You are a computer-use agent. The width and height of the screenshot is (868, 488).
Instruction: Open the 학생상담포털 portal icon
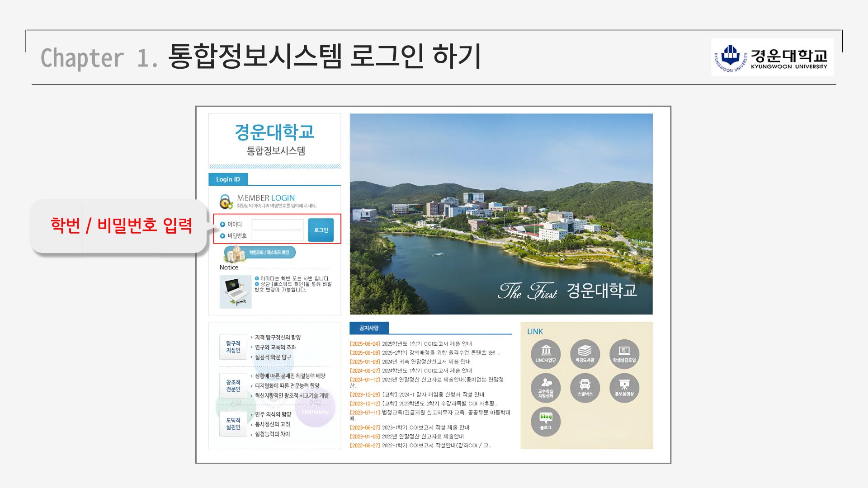coord(624,354)
